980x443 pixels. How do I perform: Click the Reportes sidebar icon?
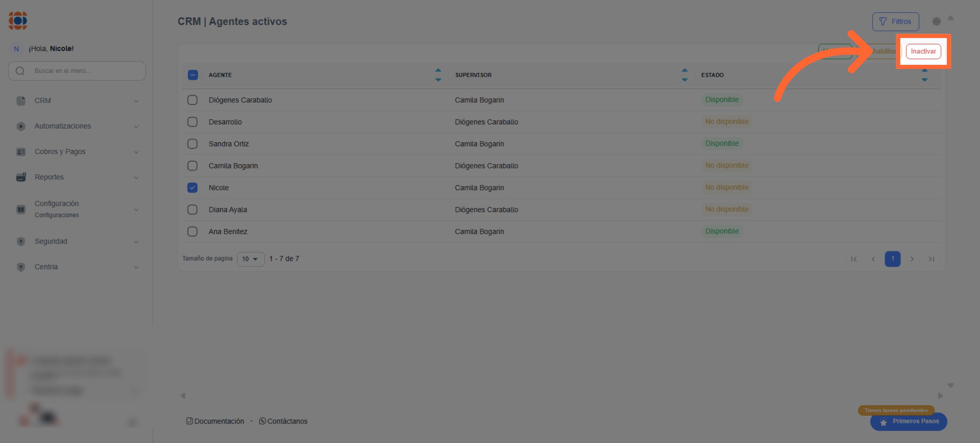21,177
